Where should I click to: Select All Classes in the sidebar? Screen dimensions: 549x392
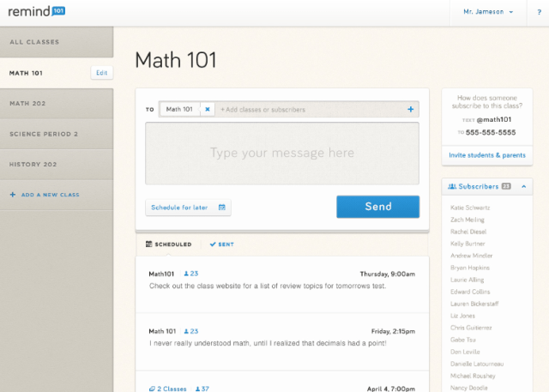(x=57, y=42)
